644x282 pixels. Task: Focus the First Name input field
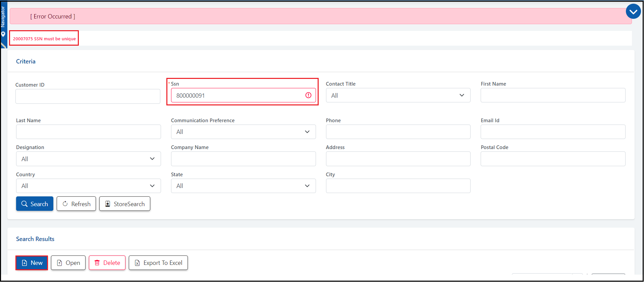tap(553, 95)
